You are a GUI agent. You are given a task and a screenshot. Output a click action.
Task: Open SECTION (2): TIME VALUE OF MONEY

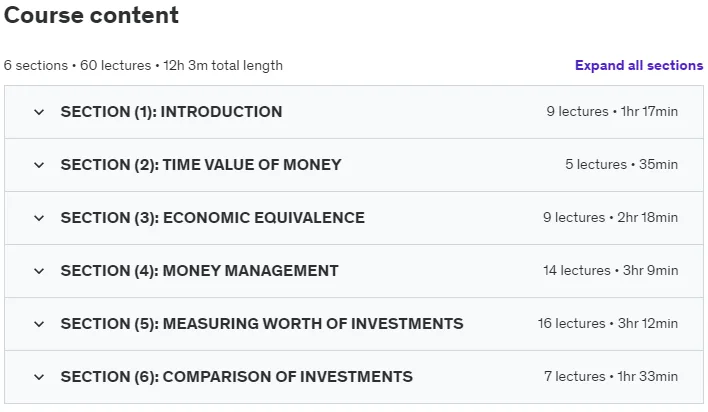pos(201,164)
